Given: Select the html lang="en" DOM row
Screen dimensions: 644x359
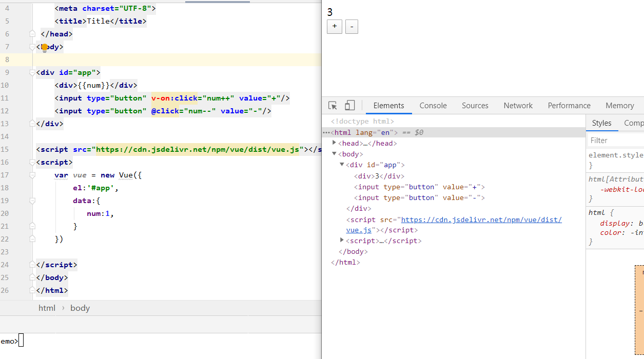Looking at the screenshot, I should (x=454, y=132).
